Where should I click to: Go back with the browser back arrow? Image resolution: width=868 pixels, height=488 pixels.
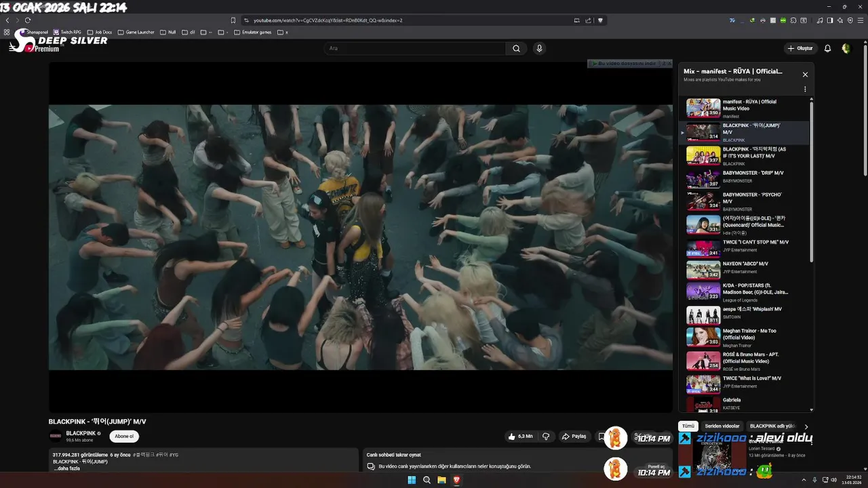point(7,20)
